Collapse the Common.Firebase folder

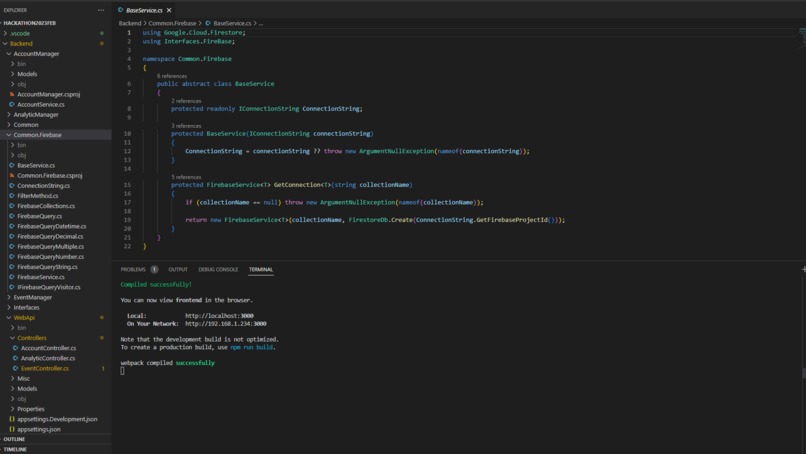(x=37, y=135)
